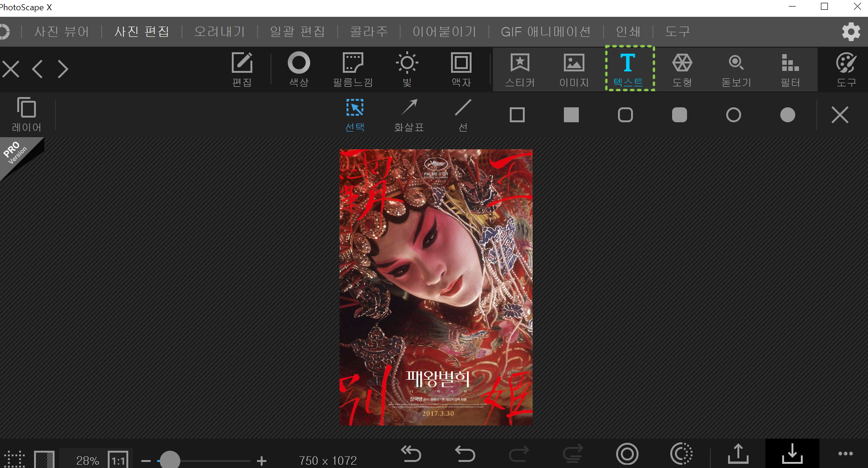Click the movie poster image on canvas
The height and width of the screenshot is (468, 868).
click(436, 287)
